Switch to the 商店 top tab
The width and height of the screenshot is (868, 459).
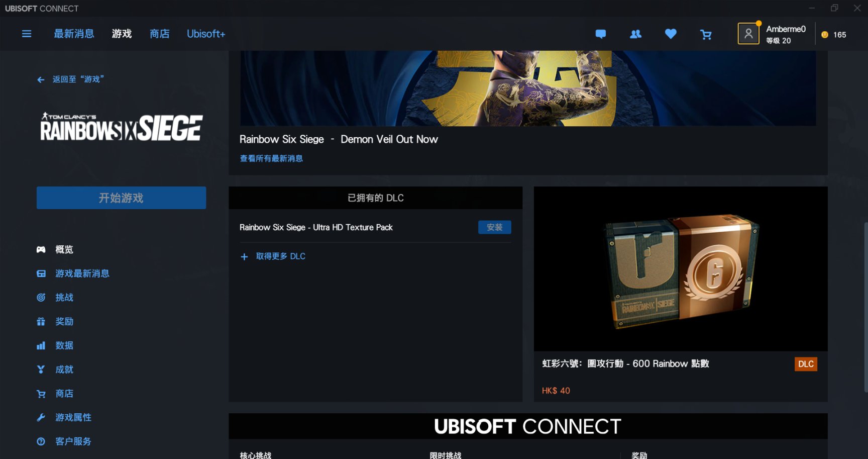159,34
